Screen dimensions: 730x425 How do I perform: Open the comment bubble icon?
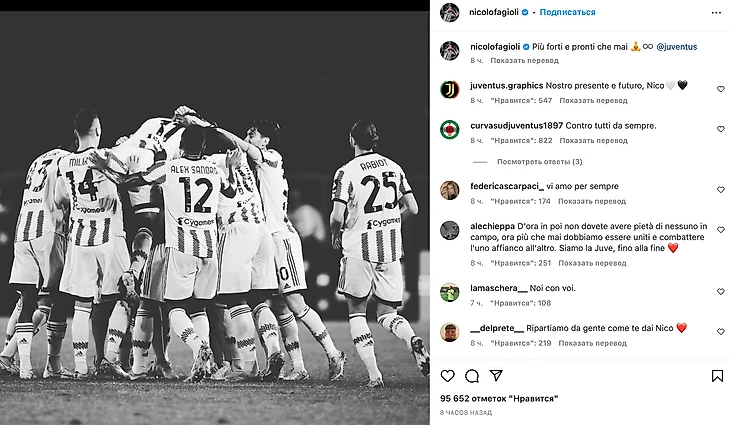pyautogui.click(x=472, y=376)
